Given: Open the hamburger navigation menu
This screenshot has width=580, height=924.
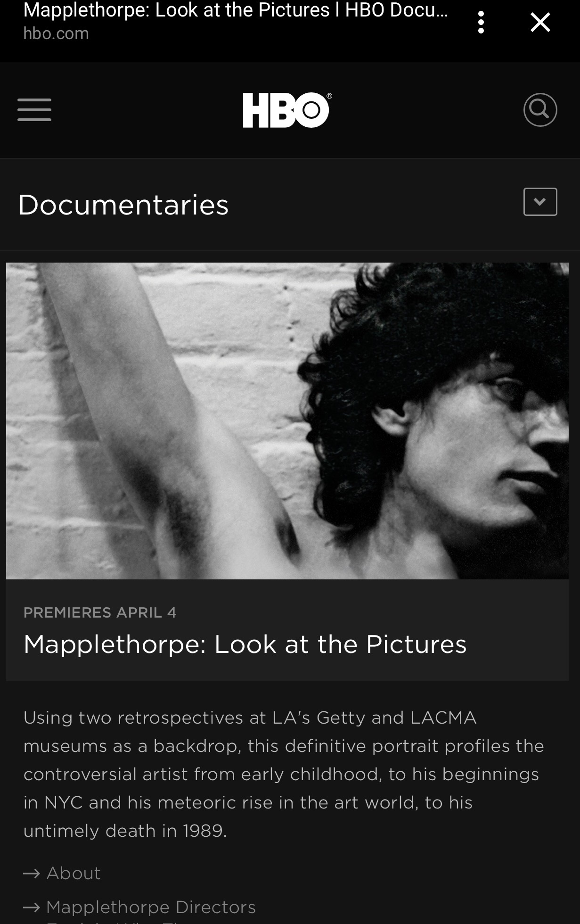Looking at the screenshot, I should [34, 110].
